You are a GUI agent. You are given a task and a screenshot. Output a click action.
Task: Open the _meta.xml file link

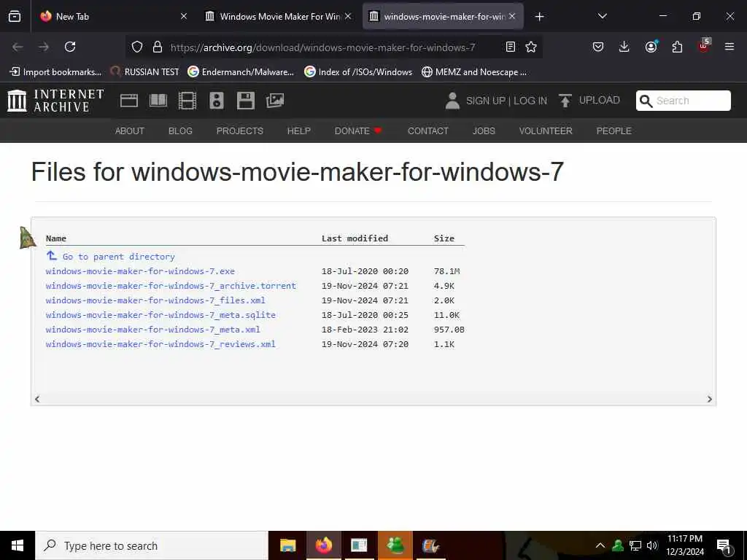tap(153, 330)
